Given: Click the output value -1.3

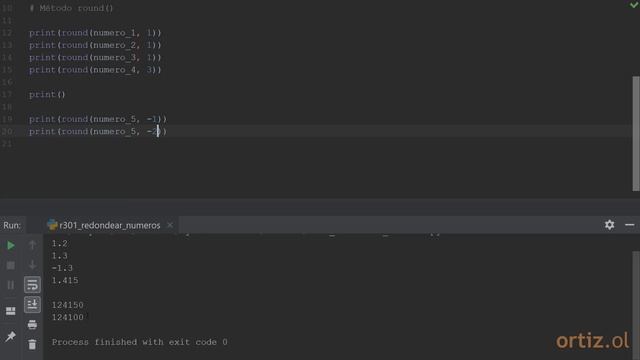Looking at the screenshot, I should 62,268.
